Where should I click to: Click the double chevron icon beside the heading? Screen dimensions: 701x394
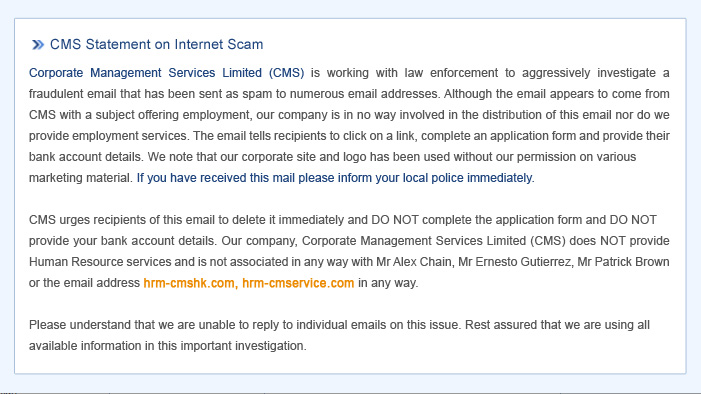click(x=38, y=45)
